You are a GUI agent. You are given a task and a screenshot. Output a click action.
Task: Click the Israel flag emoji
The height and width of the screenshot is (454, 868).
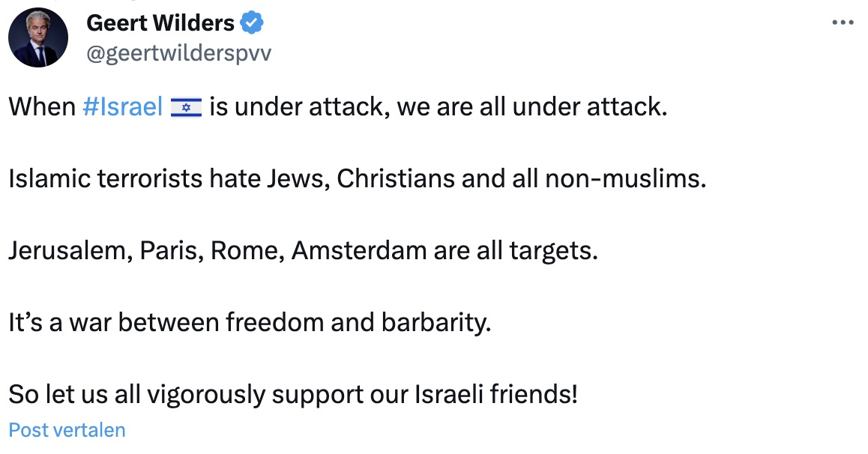coord(186,108)
